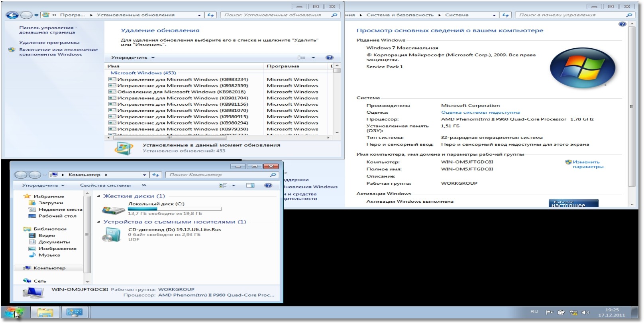Change view icon in updates toolbar

click(302, 57)
